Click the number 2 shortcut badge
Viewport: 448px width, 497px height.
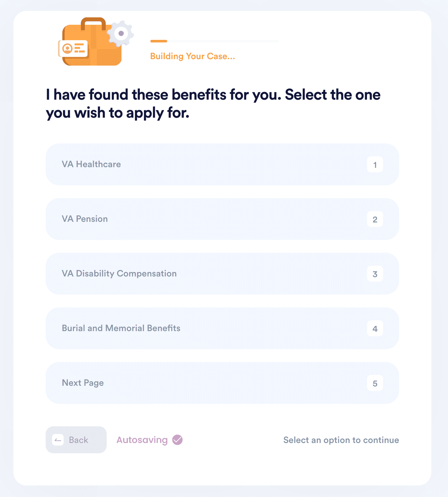tap(375, 219)
